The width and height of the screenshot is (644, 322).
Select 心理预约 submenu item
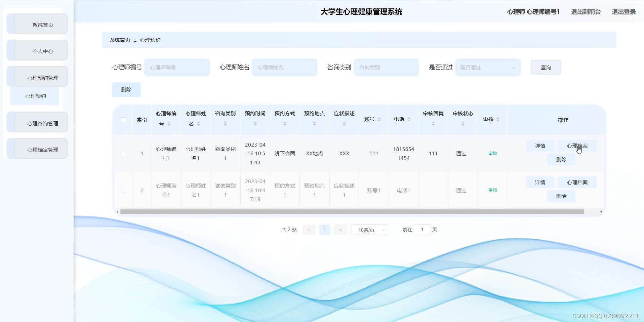35,96
